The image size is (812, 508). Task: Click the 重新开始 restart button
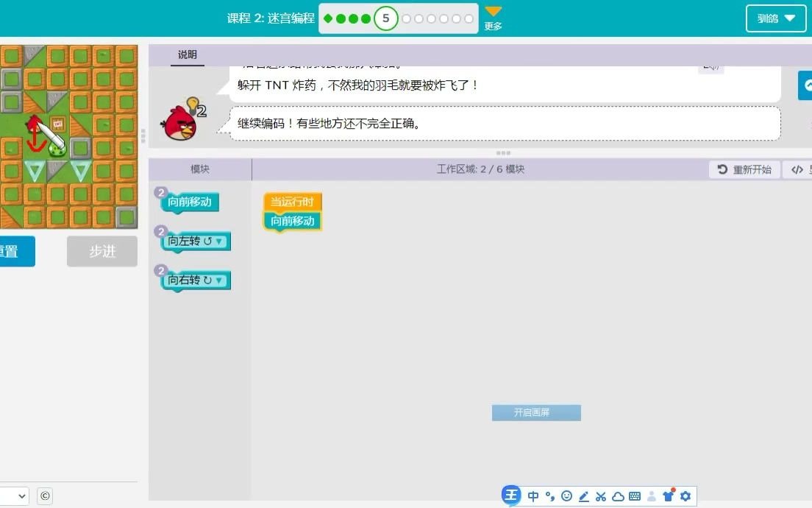tap(744, 169)
